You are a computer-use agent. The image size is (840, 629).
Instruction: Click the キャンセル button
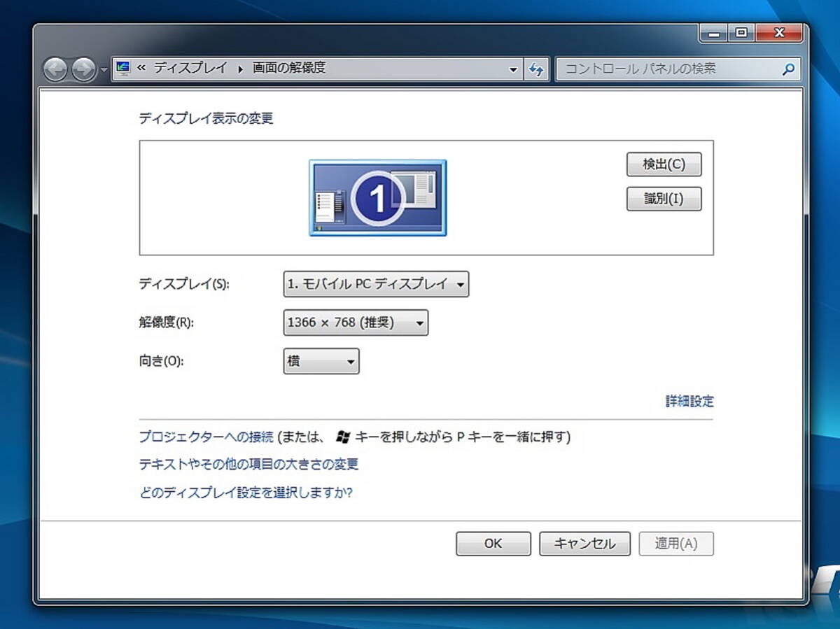point(584,544)
